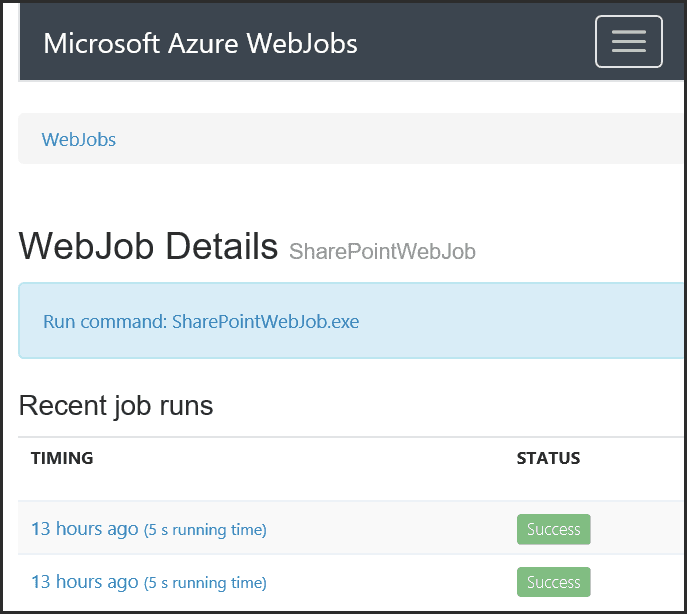
Task: Open the second 13 hours ago run
Action: (85, 582)
